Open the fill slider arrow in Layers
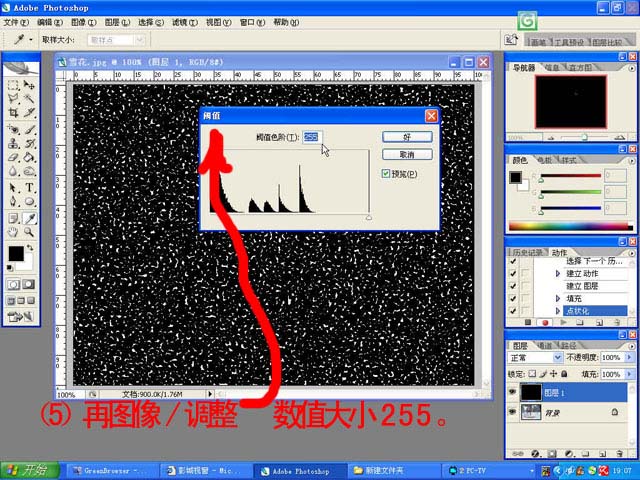Viewport: 640px width, 480px height. point(629,374)
